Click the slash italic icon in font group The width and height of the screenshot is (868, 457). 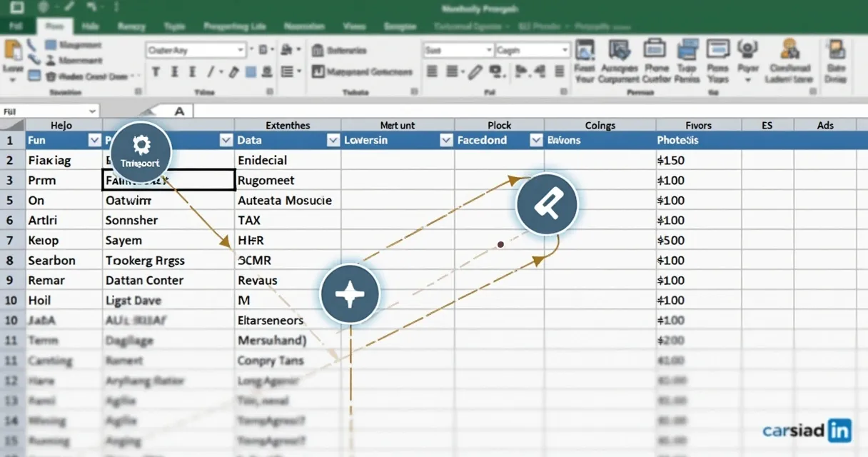(x=211, y=72)
